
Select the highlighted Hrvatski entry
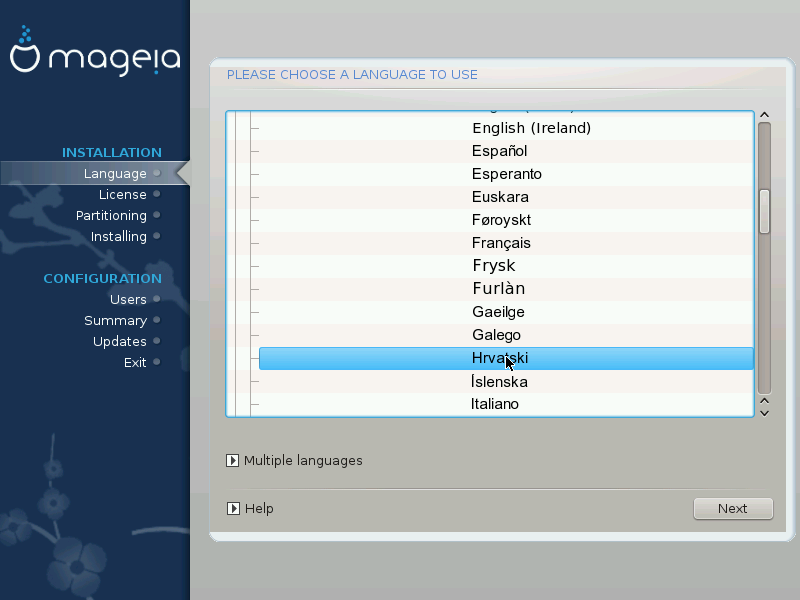[x=506, y=358]
